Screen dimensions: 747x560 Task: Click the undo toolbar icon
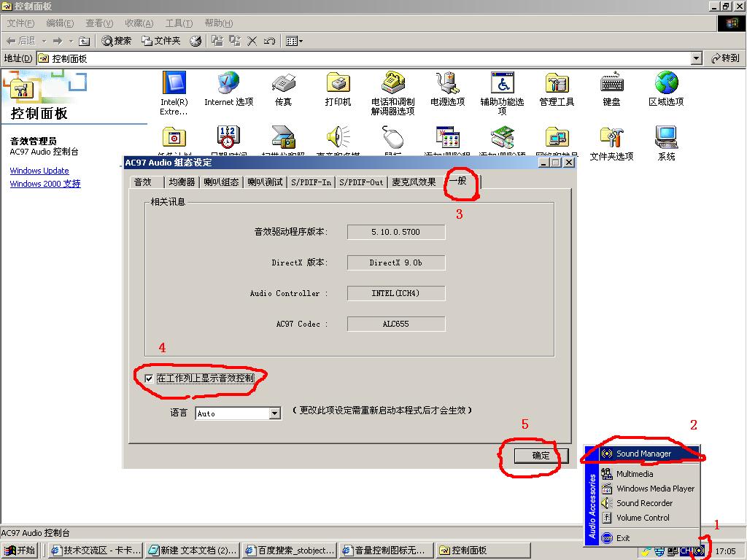269,41
